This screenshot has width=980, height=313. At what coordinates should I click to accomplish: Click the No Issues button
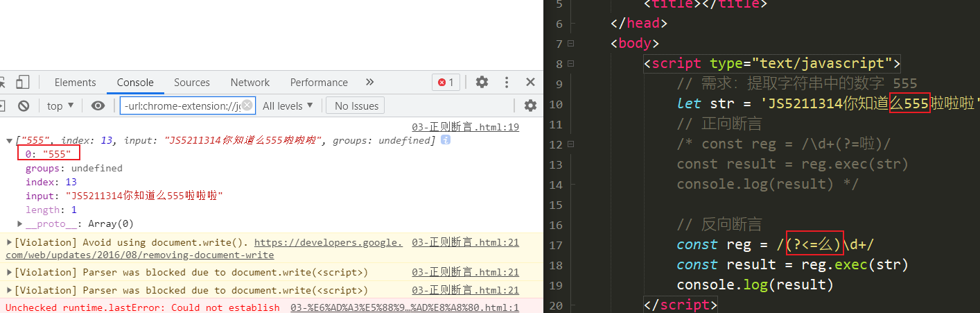tap(356, 105)
